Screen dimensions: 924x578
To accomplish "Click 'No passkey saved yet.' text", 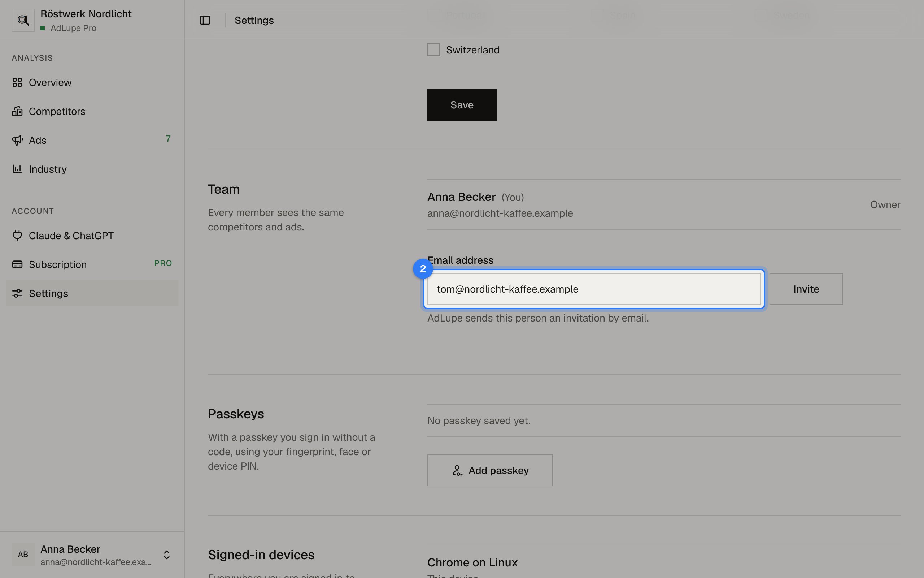I will [x=479, y=420].
